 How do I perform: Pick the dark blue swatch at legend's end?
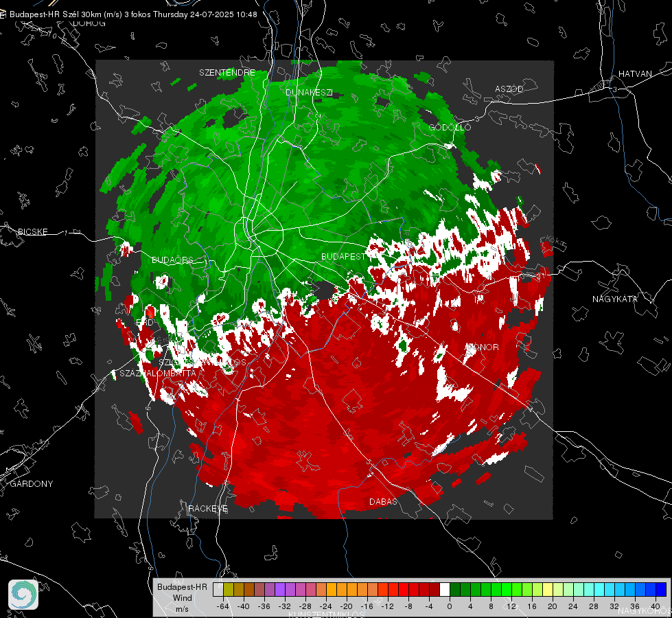point(661,589)
